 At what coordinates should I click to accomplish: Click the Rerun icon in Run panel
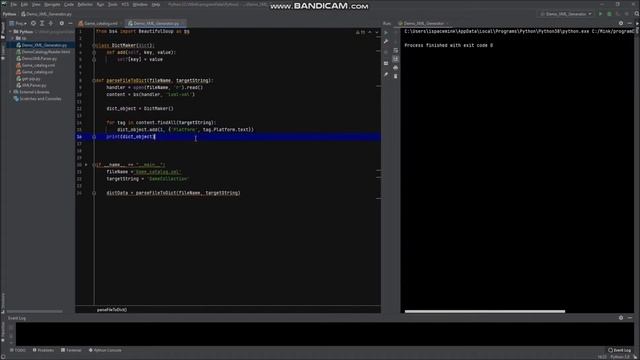tap(386, 33)
